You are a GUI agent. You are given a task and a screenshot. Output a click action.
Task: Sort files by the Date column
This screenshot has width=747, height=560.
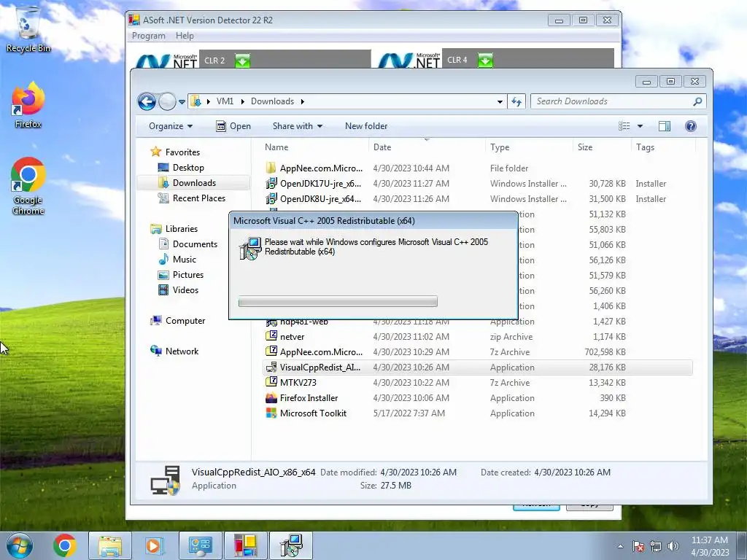(x=427, y=147)
